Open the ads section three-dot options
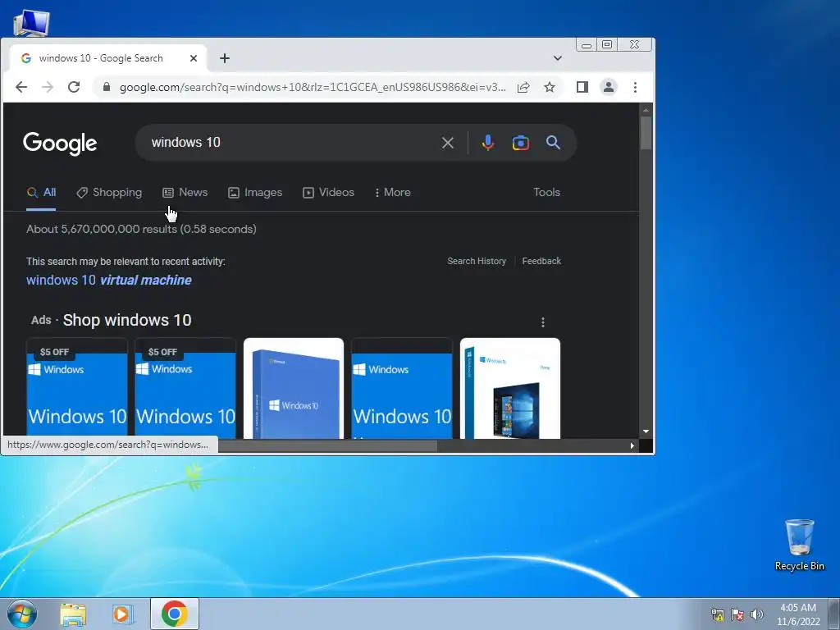The height and width of the screenshot is (630, 840). coord(543,322)
